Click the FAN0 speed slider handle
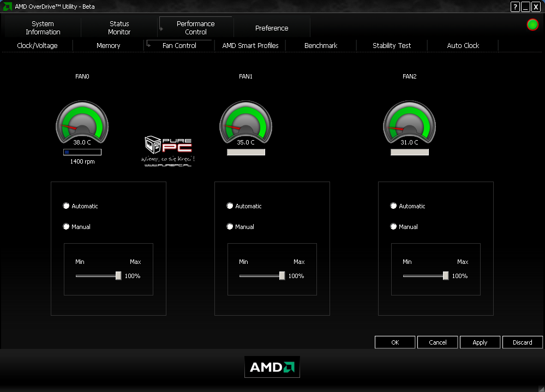The width and height of the screenshot is (545, 392). 118,276
